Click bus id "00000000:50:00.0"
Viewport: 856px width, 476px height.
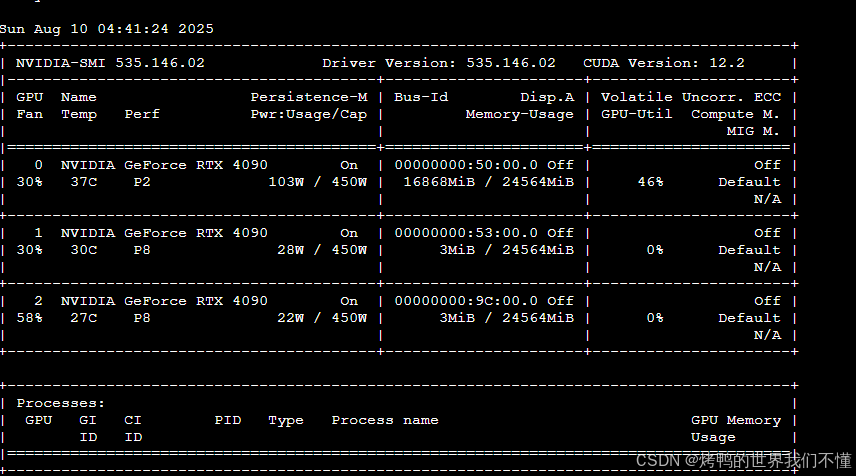466,165
